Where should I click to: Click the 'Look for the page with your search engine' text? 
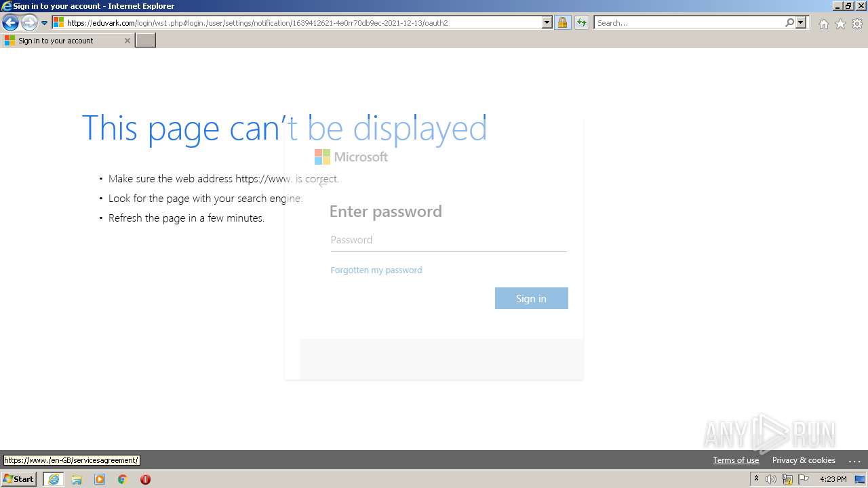coord(205,199)
